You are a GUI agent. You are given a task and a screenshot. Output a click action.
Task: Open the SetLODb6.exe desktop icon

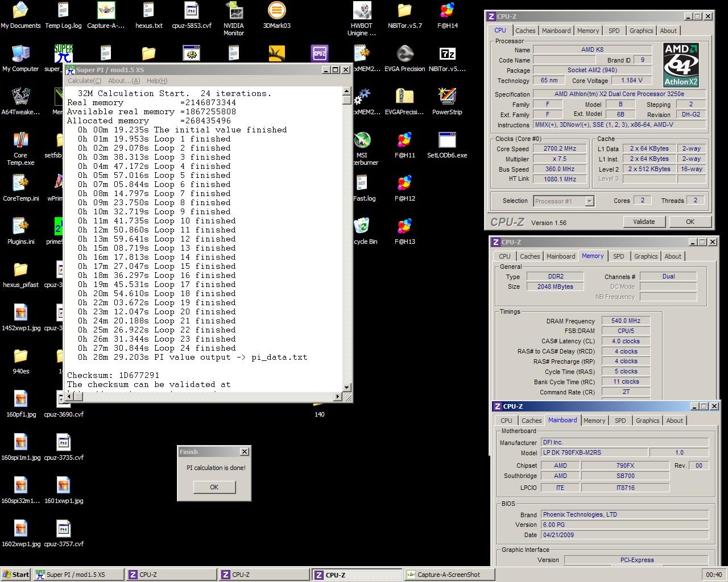(x=448, y=145)
